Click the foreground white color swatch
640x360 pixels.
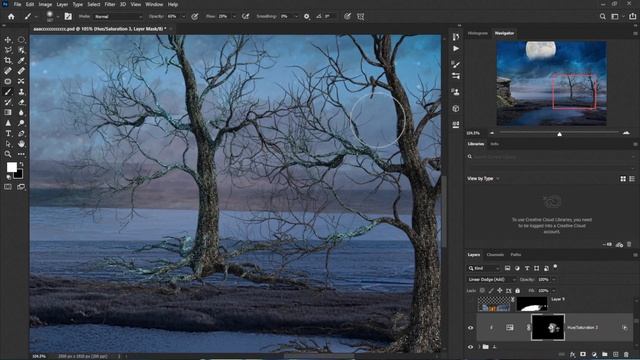tap(11, 167)
